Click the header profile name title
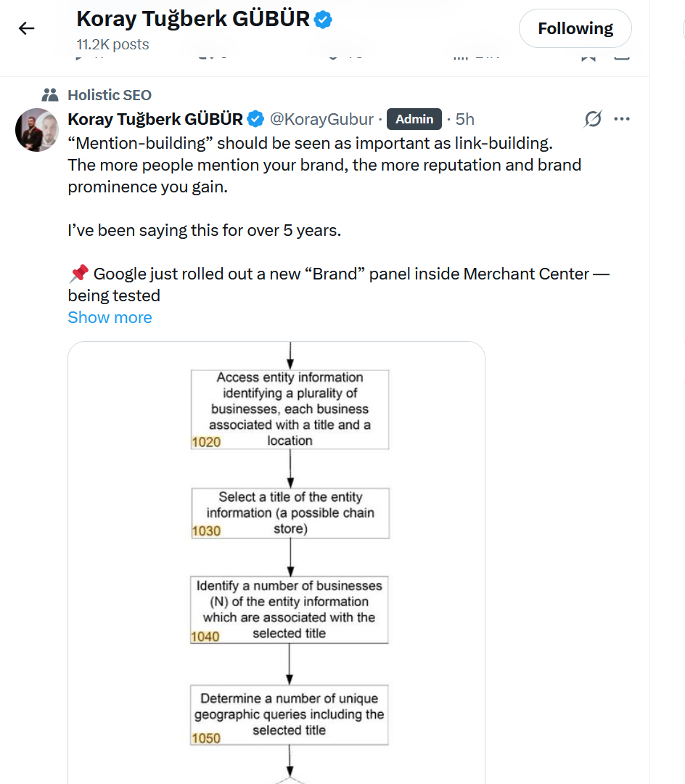 point(193,19)
